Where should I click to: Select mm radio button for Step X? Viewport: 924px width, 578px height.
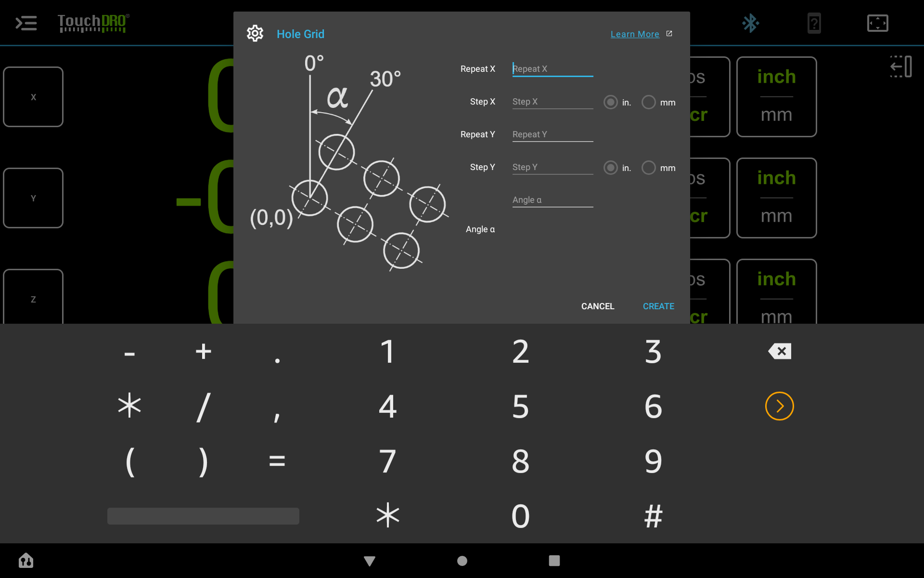(x=648, y=102)
